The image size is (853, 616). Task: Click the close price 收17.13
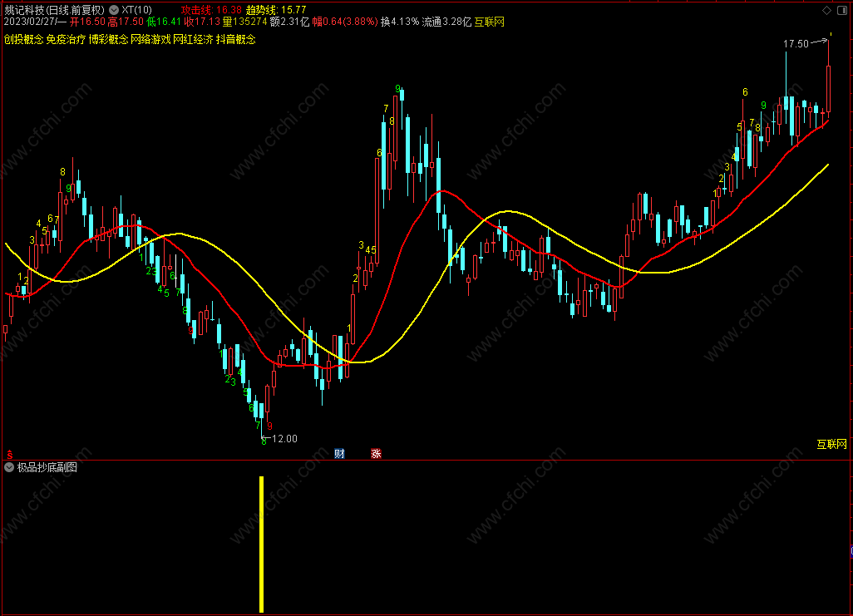click(x=202, y=22)
